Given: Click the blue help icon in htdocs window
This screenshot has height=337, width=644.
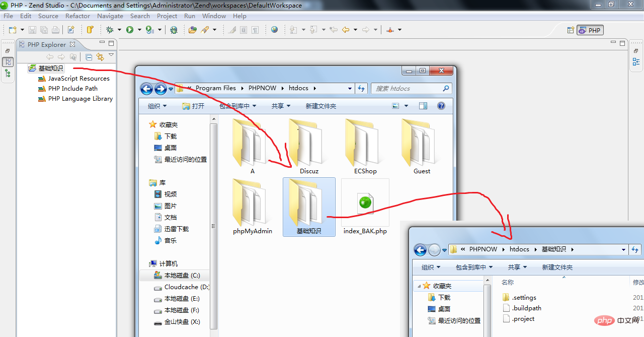Looking at the screenshot, I should (441, 106).
